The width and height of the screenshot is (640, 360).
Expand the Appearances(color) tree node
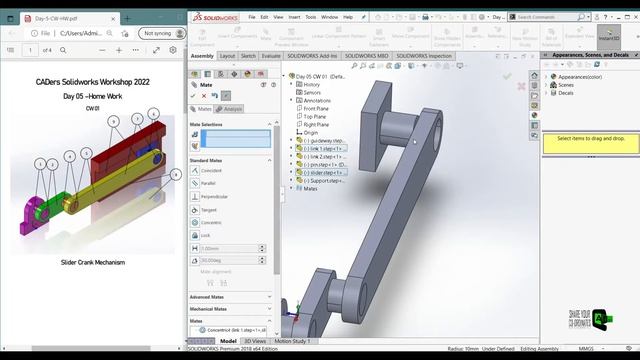pyautogui.click(x=546, y=77)
